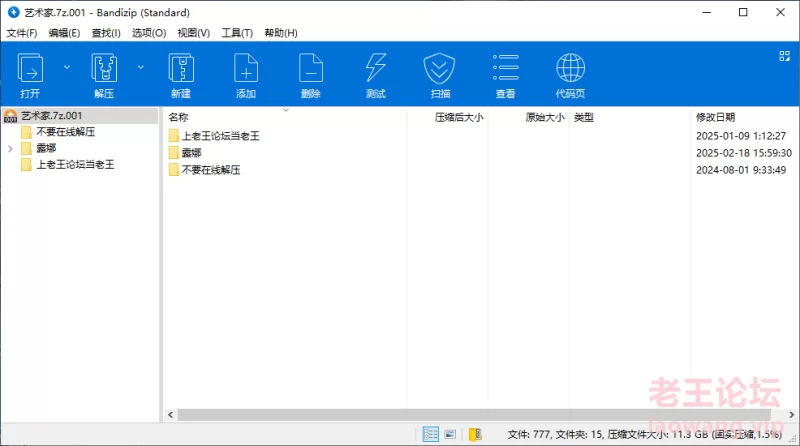The width and height of the screenshot is (800, 446).
Task: Select 上老王论坛当老王 row in file list
Action: [x=221, y=136]
